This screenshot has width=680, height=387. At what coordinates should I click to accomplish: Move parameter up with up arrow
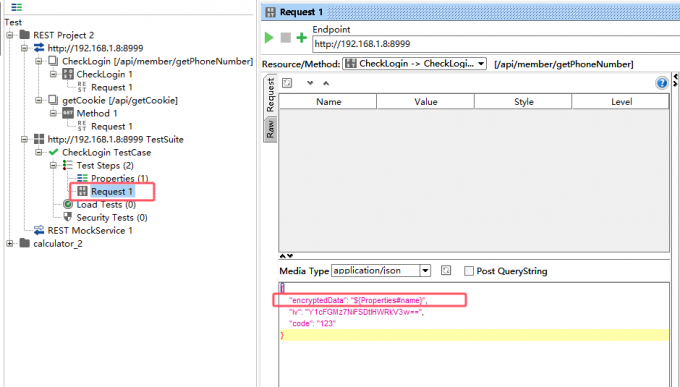pyautogui.click(x=326, y=83)
